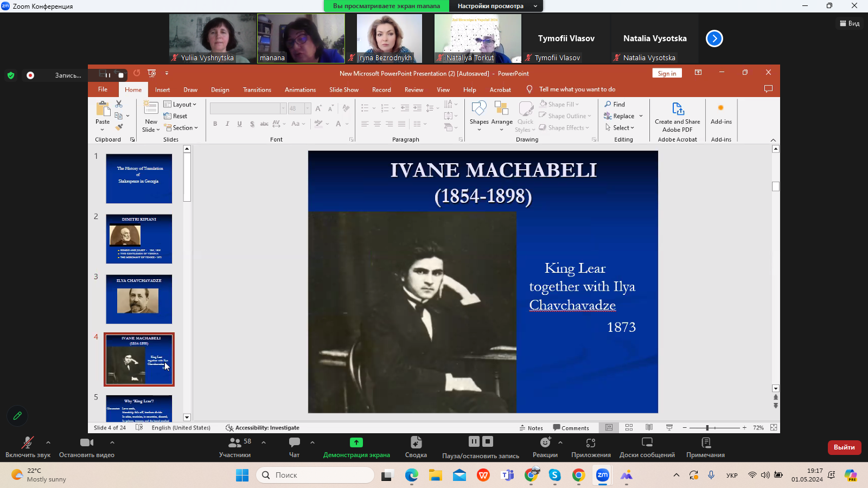Open the Slide Show ribbon tab
This screenshot has height=488, width=868.
[343, 90]
